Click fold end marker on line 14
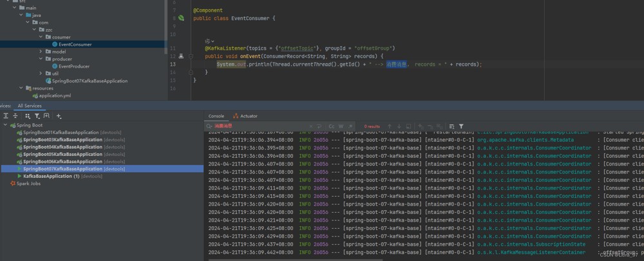Image resolution: width=644 pixels, height=261 pixels. (x=191, y=72)
